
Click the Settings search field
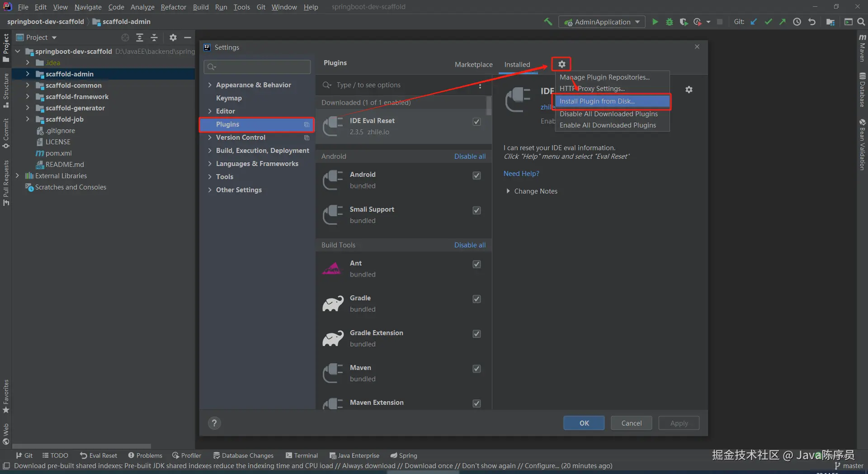tap(257, 67)
